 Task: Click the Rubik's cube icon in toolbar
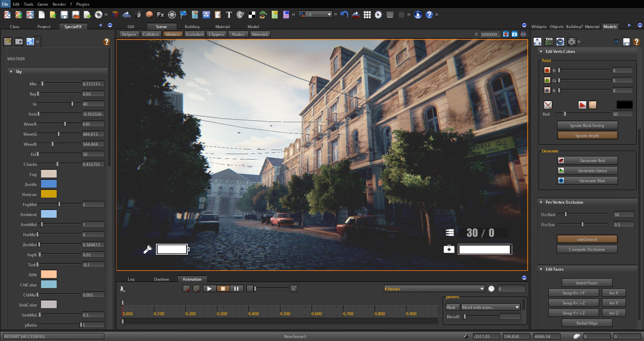[115, 15]
